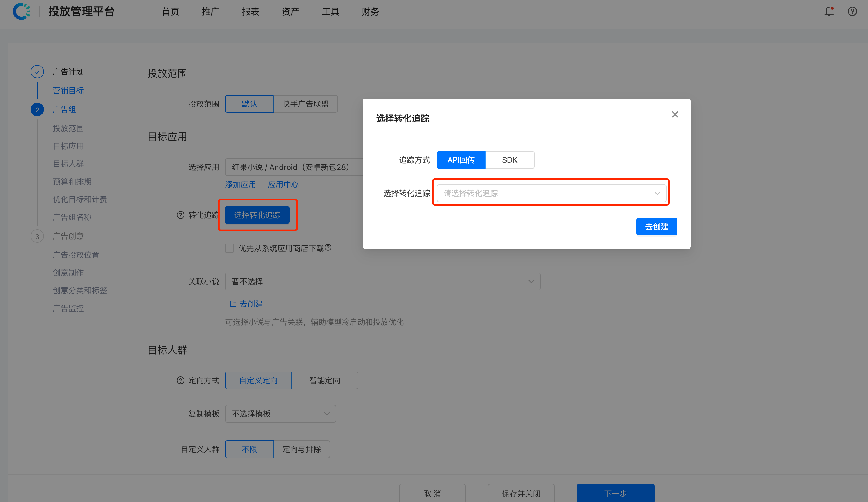
Task: Click the 广告计划 completed step check icon
Action: [37, 72]
